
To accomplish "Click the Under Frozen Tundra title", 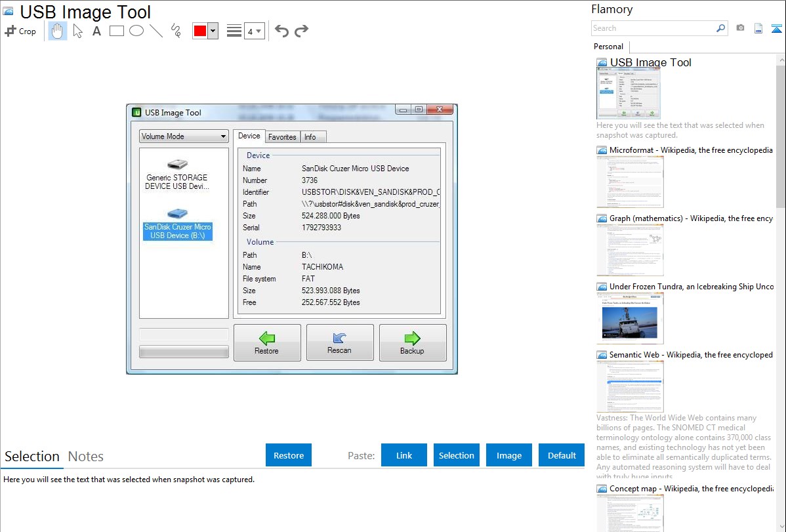I will point(692,286).
